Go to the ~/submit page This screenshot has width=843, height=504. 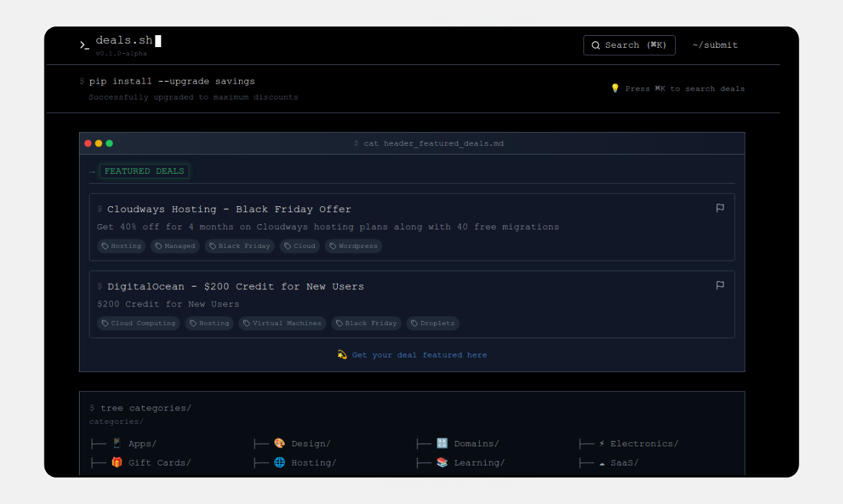click(x=715, y=45)
